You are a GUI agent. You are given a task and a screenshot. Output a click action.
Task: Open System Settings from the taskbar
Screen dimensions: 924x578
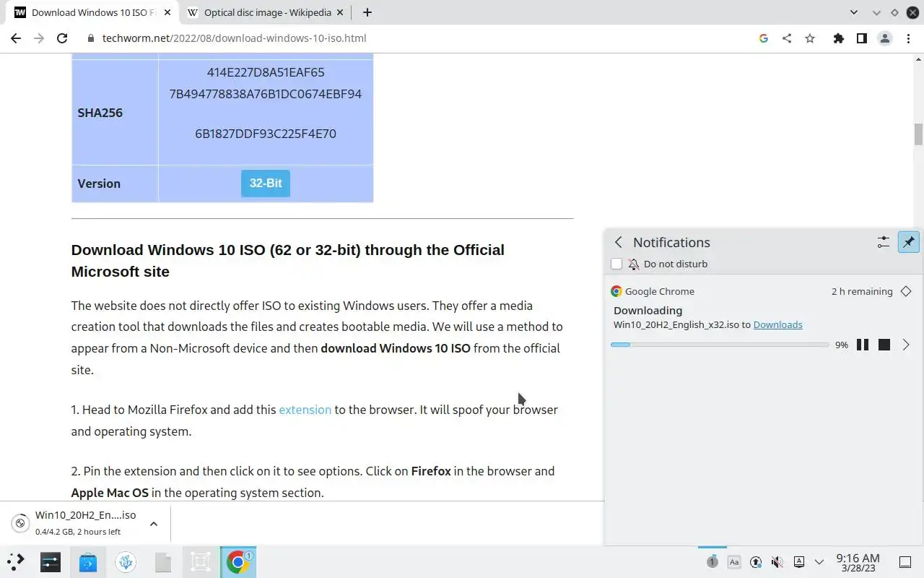(x=51, y=561)
